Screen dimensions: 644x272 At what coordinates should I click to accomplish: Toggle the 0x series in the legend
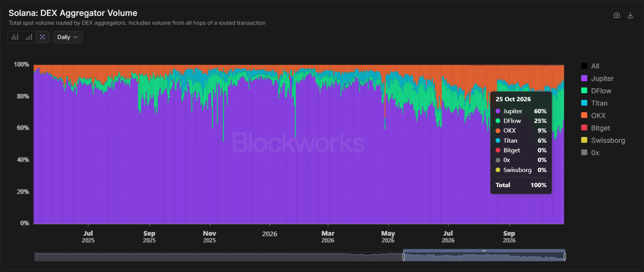click(x=590, y=153)
